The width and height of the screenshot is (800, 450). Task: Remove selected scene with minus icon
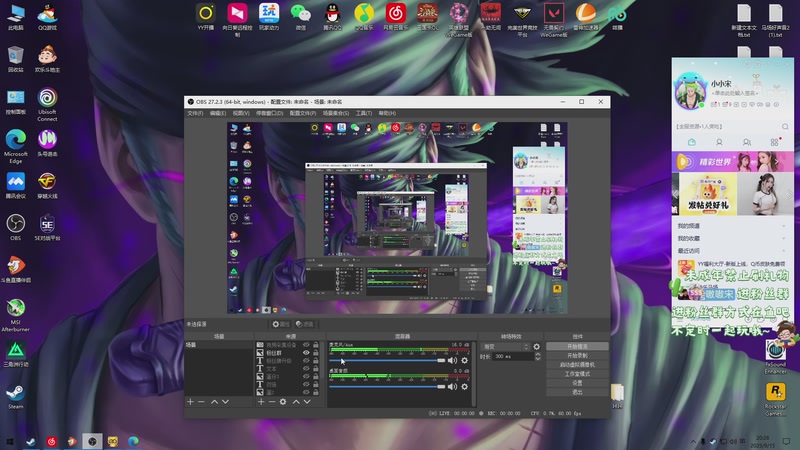click(201, 402)
